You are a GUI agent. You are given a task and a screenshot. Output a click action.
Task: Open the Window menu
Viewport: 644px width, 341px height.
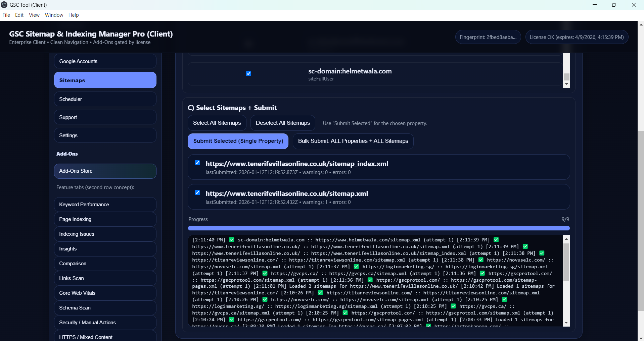click(54, 15)
